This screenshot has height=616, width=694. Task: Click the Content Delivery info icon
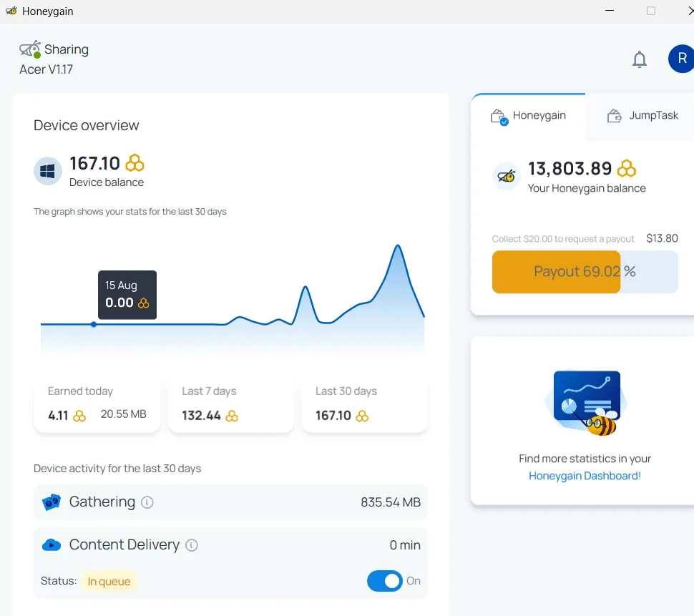pos(191,545)
